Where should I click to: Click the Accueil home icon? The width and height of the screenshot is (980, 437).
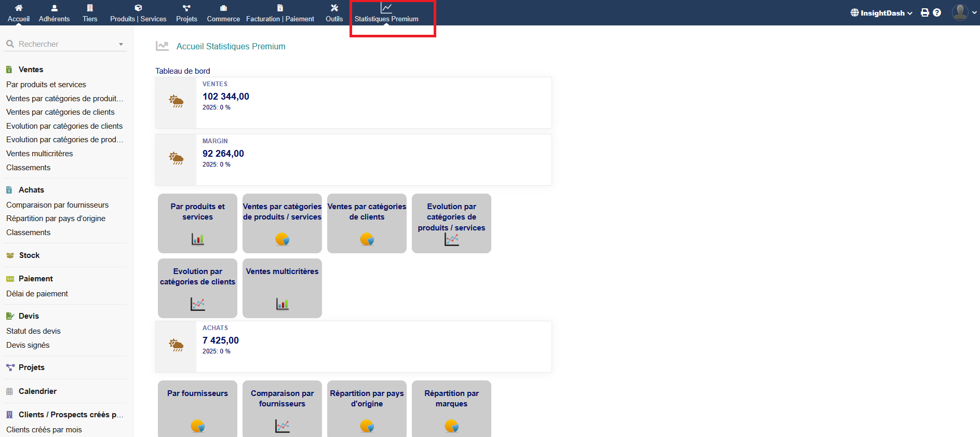19,8
